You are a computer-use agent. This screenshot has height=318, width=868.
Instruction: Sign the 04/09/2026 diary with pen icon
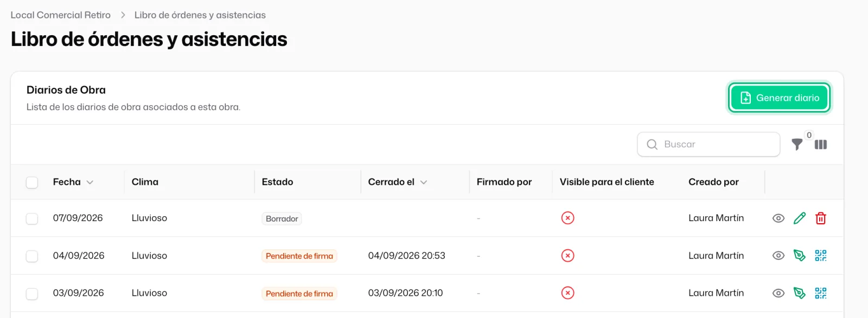800,256
